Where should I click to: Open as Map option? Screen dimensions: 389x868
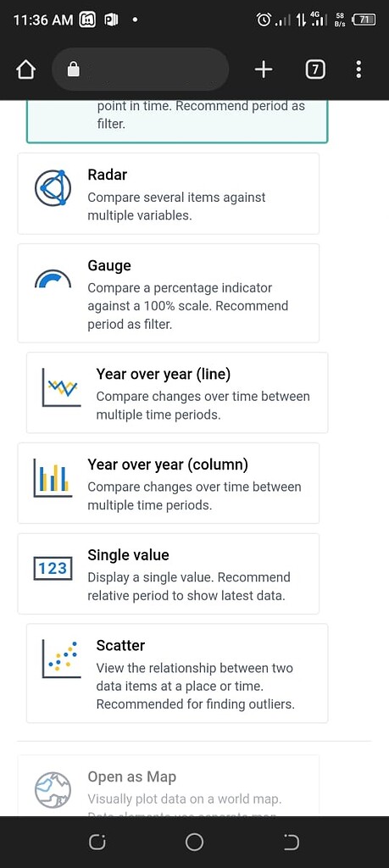click(x=169, y=786)
